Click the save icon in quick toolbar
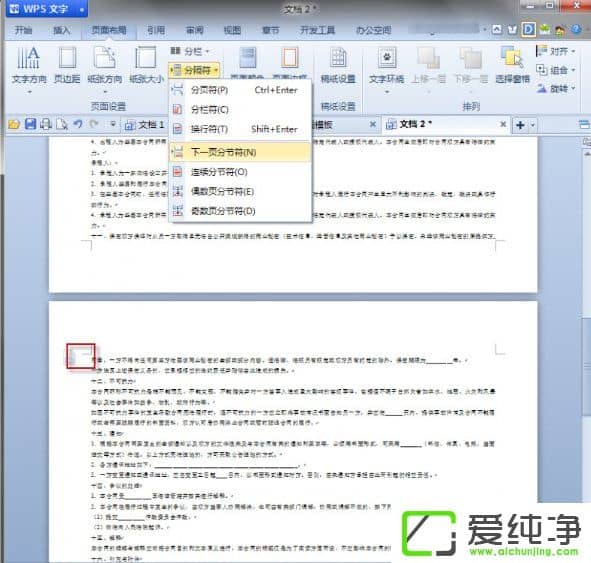This screenshot has height=563, width=591. click(x=31, y=124)
